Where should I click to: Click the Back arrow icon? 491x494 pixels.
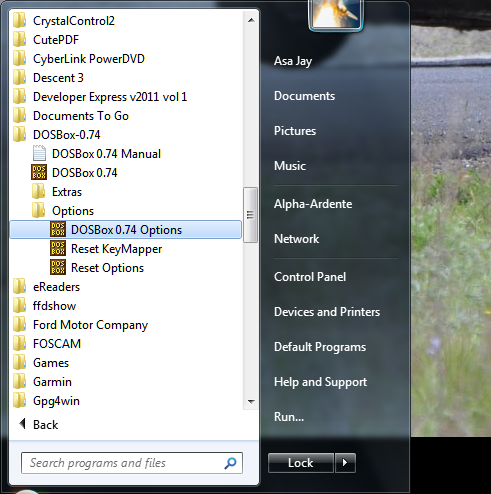click(x=22, y=424)
